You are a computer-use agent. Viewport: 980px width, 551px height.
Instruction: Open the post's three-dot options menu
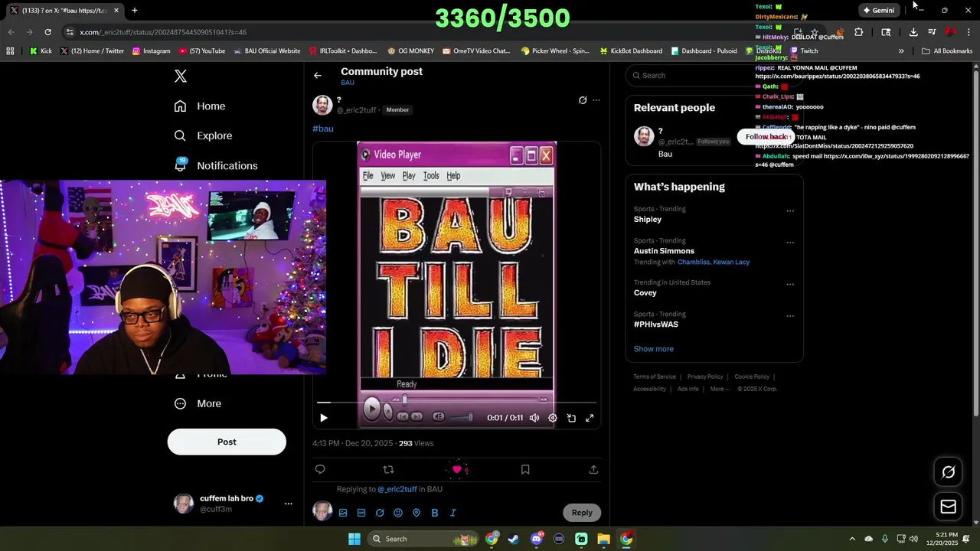point(596,100)
